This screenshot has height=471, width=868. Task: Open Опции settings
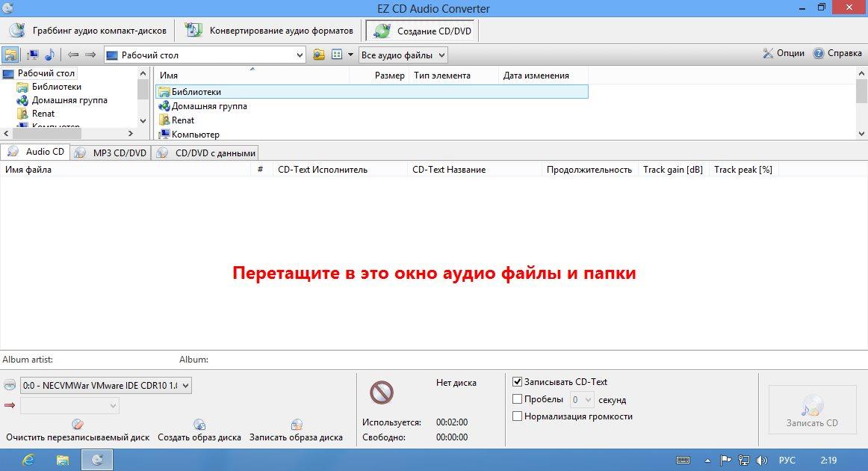click(784, 53)
